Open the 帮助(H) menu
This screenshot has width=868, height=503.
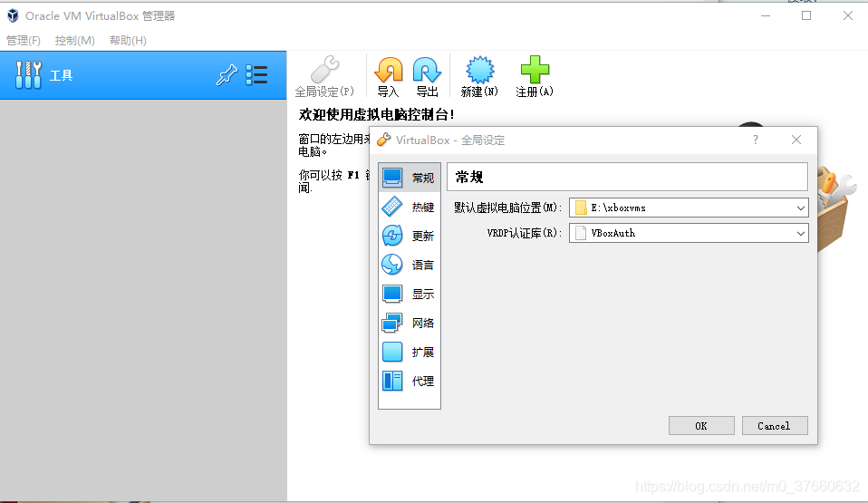128,41
